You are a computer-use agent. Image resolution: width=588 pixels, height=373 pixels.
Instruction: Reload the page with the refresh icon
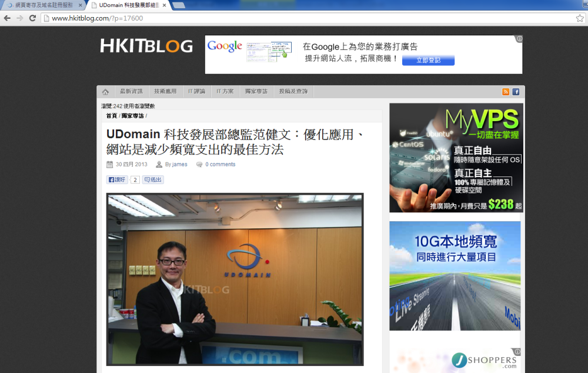[x=32, y=18]
